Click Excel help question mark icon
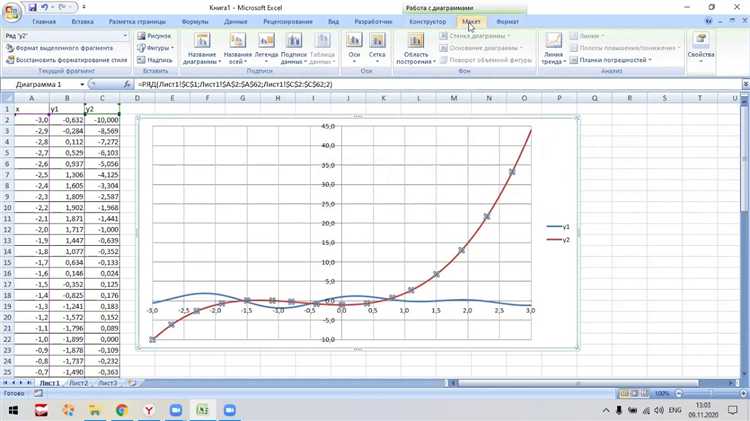The height and width of the screenshot is (421, 750). point(709,21)
